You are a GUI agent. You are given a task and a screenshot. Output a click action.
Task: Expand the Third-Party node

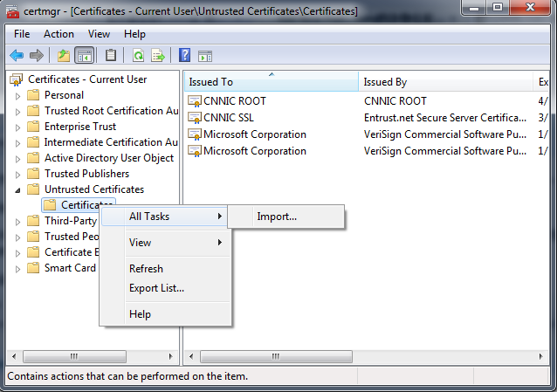click(x=17, y=222)
